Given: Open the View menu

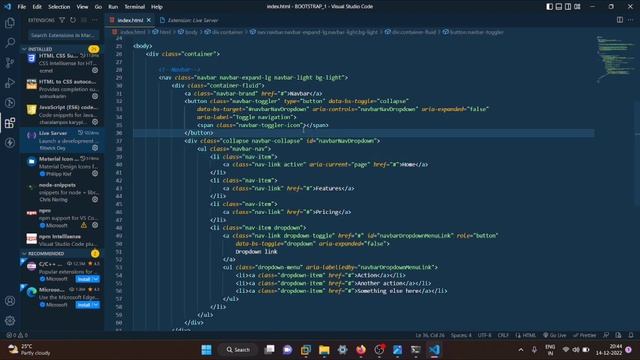Looking at the screenshot, I should pos(82,7).
